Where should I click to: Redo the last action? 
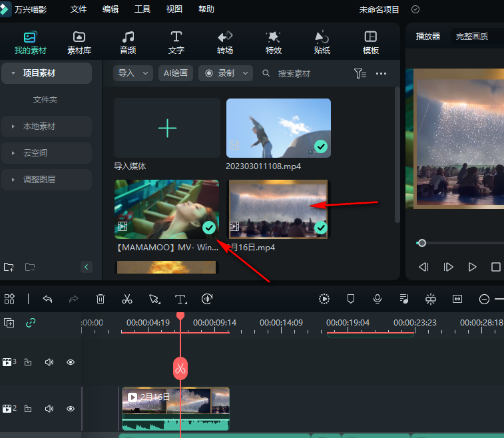[x=74, y=299]
